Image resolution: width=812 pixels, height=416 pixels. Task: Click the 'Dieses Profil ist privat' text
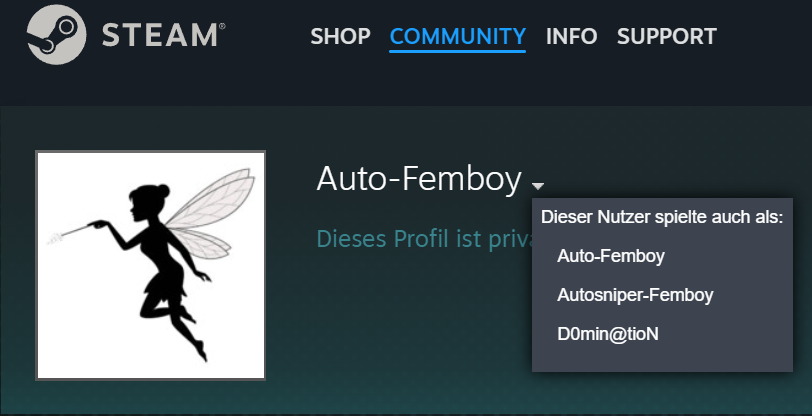coord(425,239)
